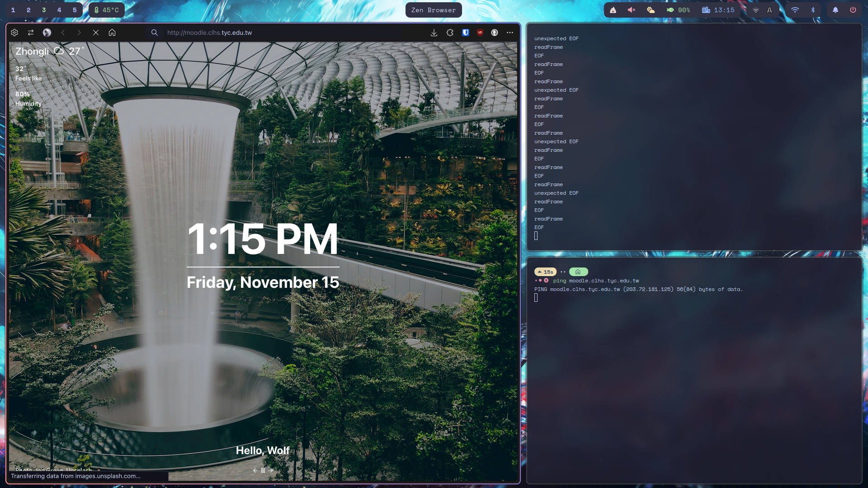Click the 90% fish battery indicator

678,10
